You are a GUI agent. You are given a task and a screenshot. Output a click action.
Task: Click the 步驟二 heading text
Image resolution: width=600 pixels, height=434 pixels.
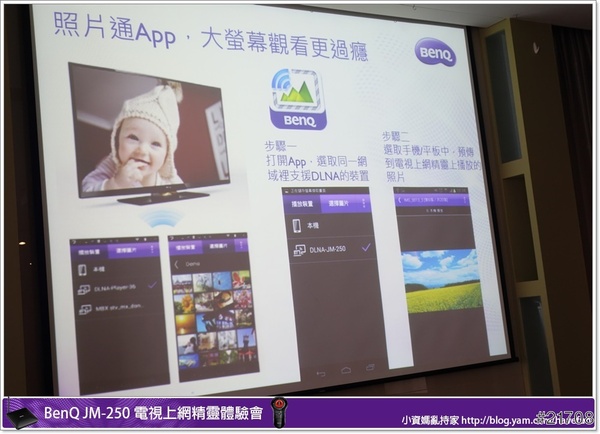pyautogui.click(x=396, y=136)
